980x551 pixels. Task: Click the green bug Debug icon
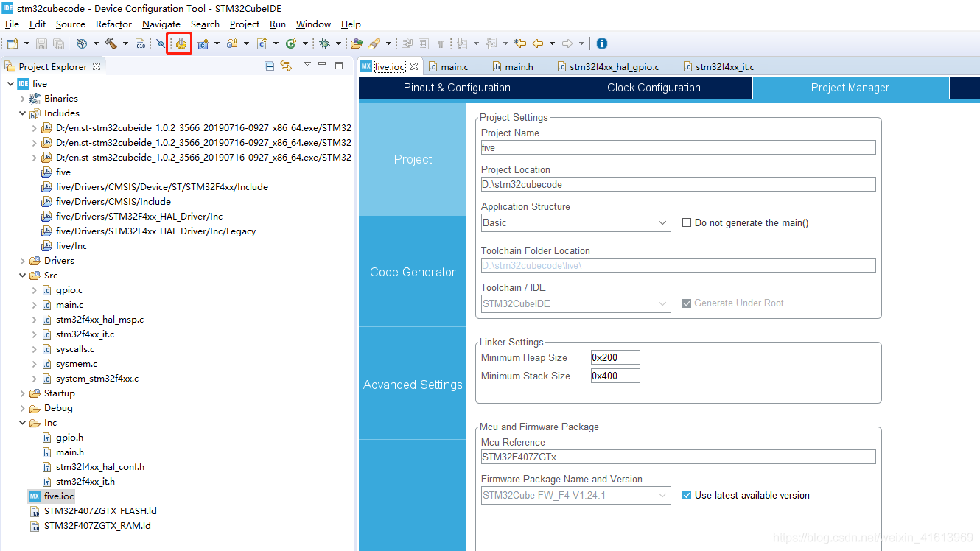[x=324, y=43]
